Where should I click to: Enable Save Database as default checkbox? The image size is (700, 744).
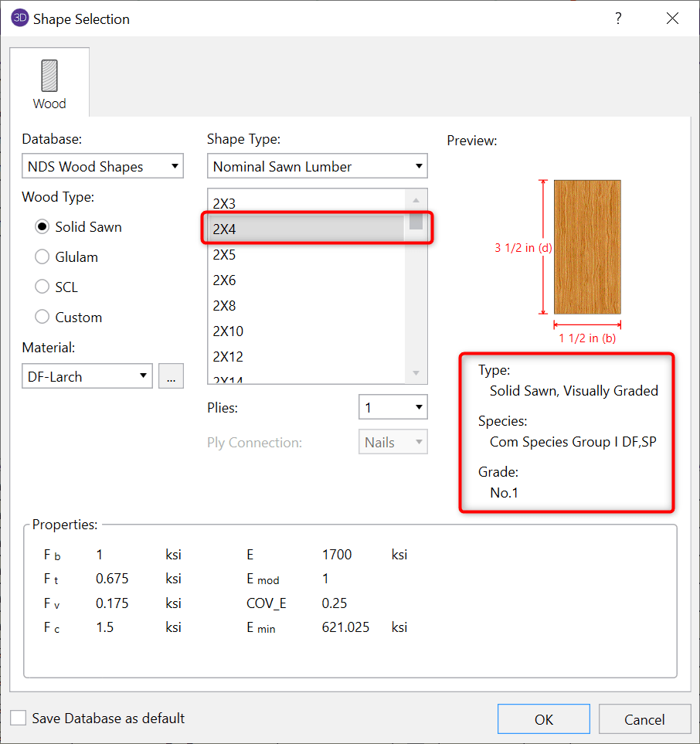tap(18, 719)
